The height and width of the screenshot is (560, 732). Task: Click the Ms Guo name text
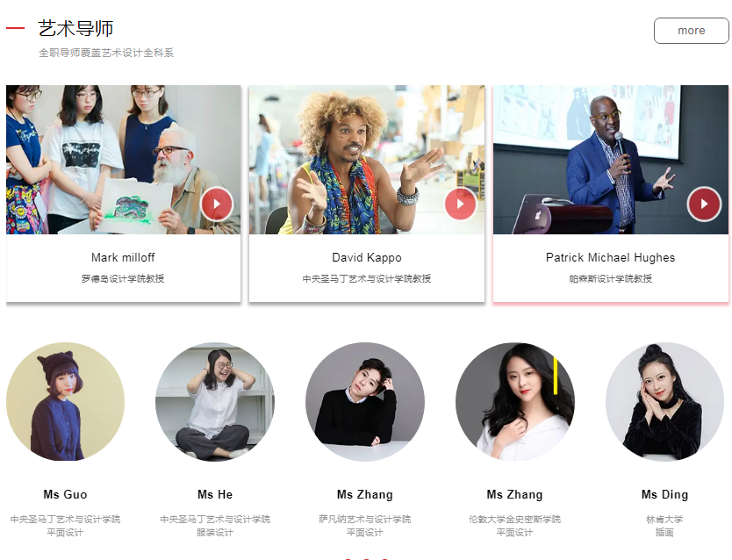tap(65, 495)
